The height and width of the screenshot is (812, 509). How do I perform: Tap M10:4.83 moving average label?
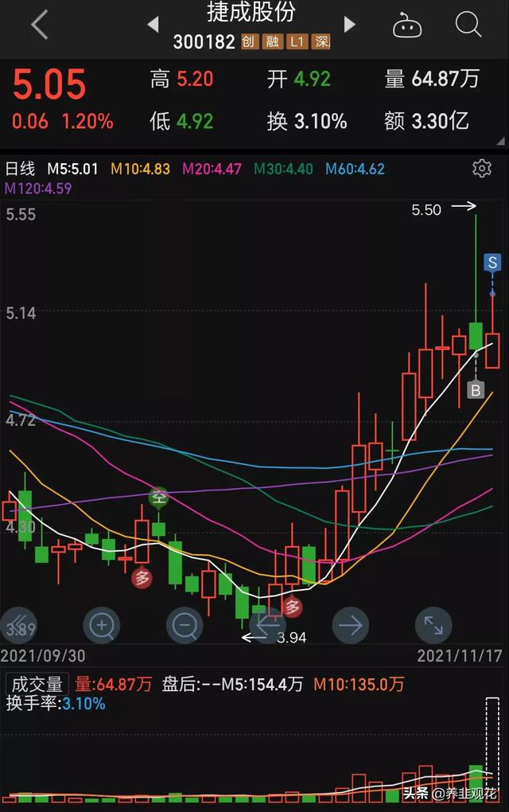pos(140,169)
